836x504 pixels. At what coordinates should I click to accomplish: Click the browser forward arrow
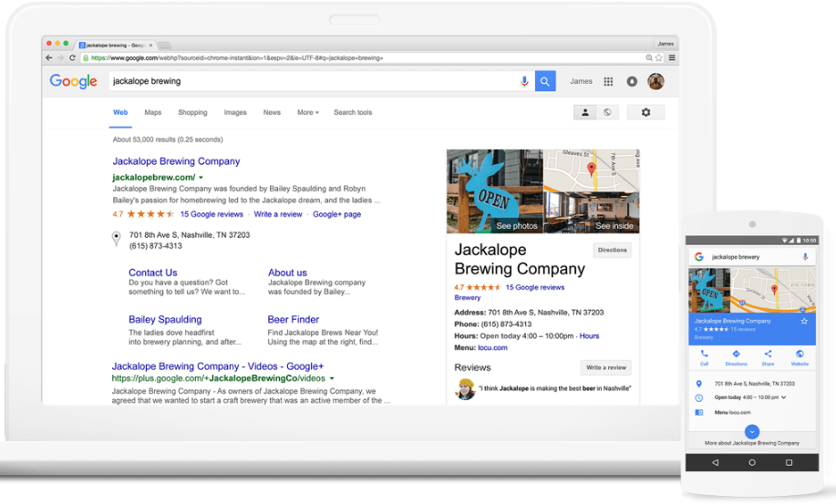click(x=60, y=57)
